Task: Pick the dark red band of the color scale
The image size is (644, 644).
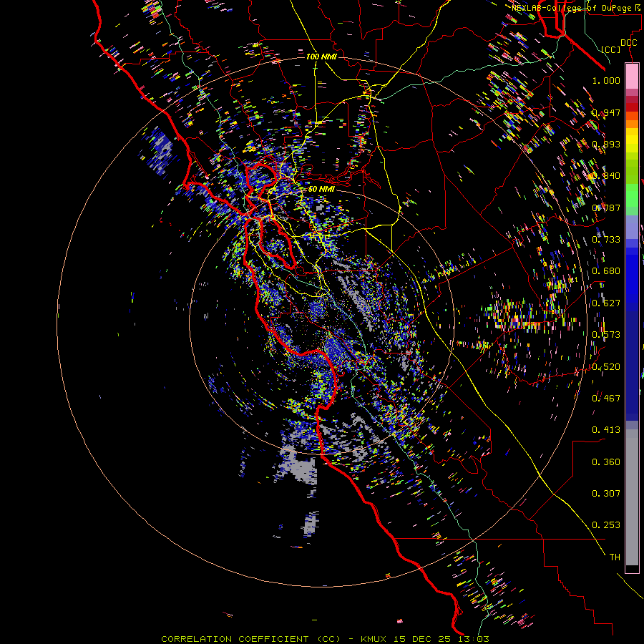Action: [x=632, y=107]
